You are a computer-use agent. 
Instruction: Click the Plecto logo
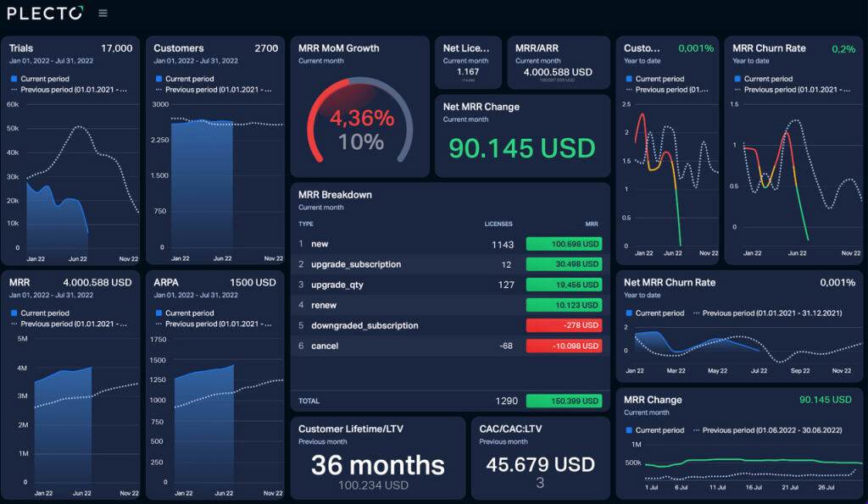coord(45,13)
